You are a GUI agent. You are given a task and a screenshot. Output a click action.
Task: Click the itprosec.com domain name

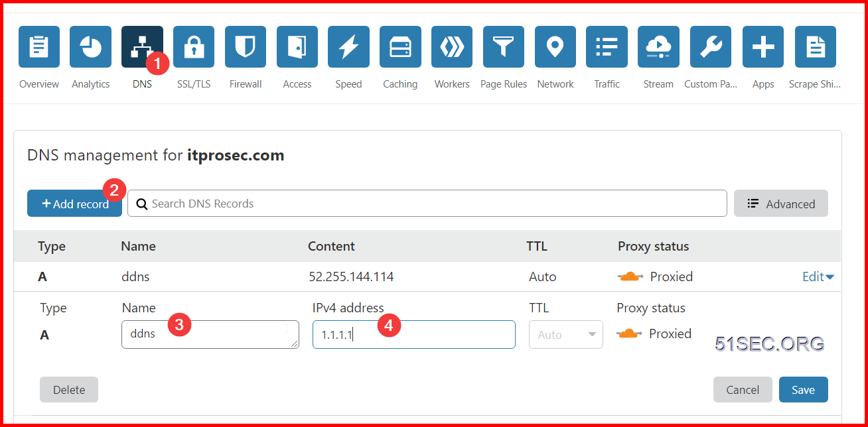[x=236, y=155]
